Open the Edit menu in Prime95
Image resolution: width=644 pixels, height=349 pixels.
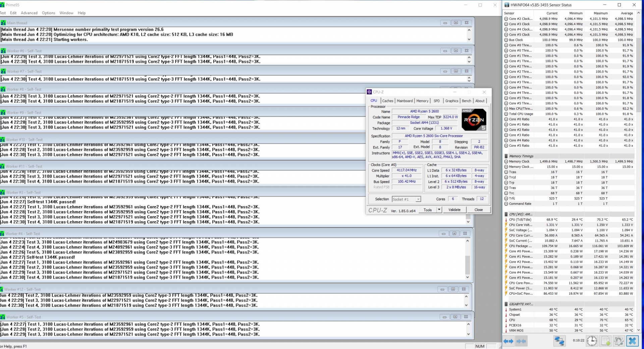click(x=13, y=13)
